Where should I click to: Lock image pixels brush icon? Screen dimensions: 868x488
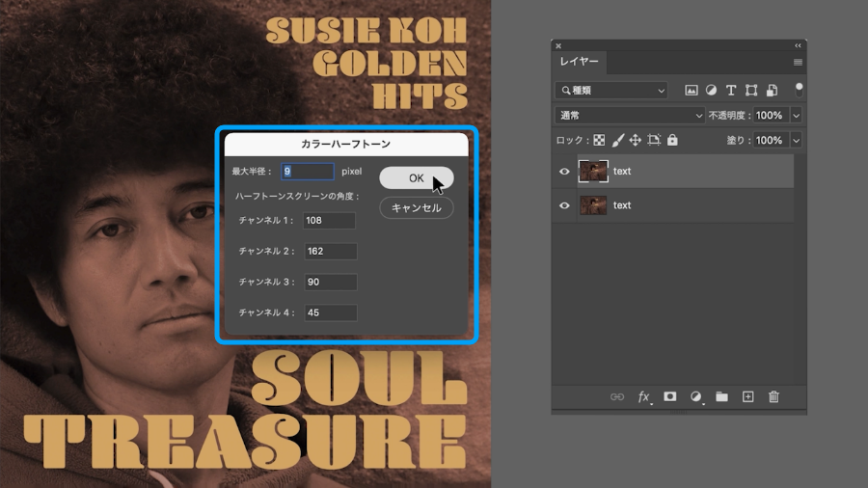coord(618,140)
